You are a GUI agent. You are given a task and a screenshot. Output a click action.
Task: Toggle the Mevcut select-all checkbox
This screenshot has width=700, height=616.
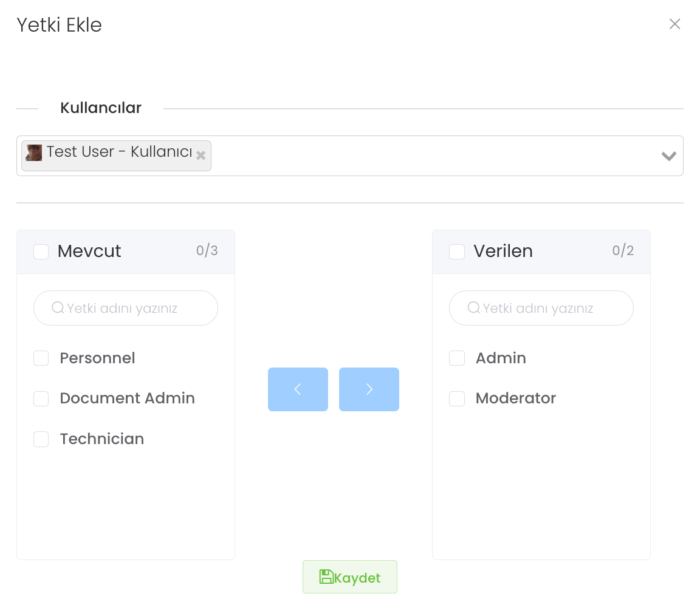tap(41, 252)
